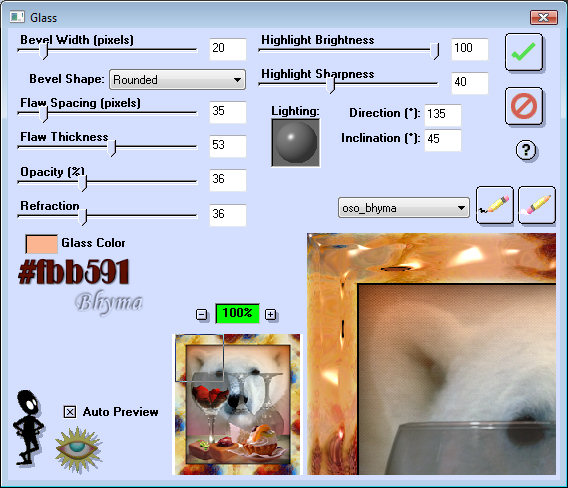The width and height of the screenshot is (568, 488).
Task: Click the 100% zoom level button
Action: pyautogui.click(x=237, y=313)
